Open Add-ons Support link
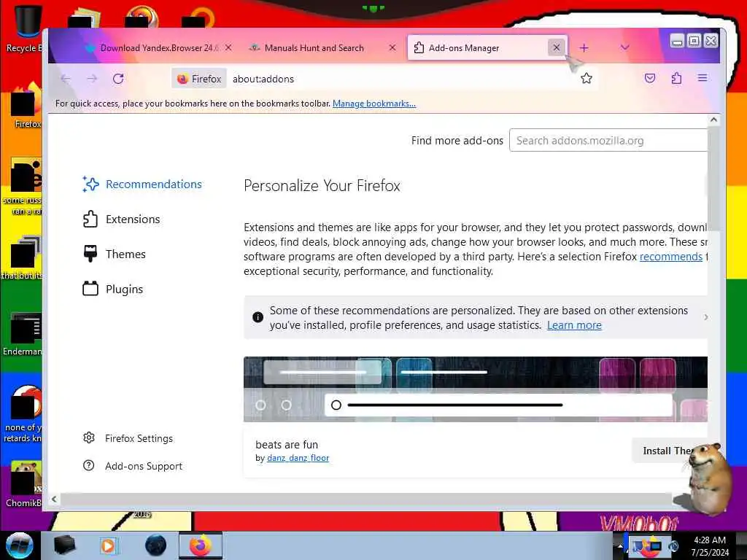The width and height of the screenshot is (747, 560). pos(133,466)
